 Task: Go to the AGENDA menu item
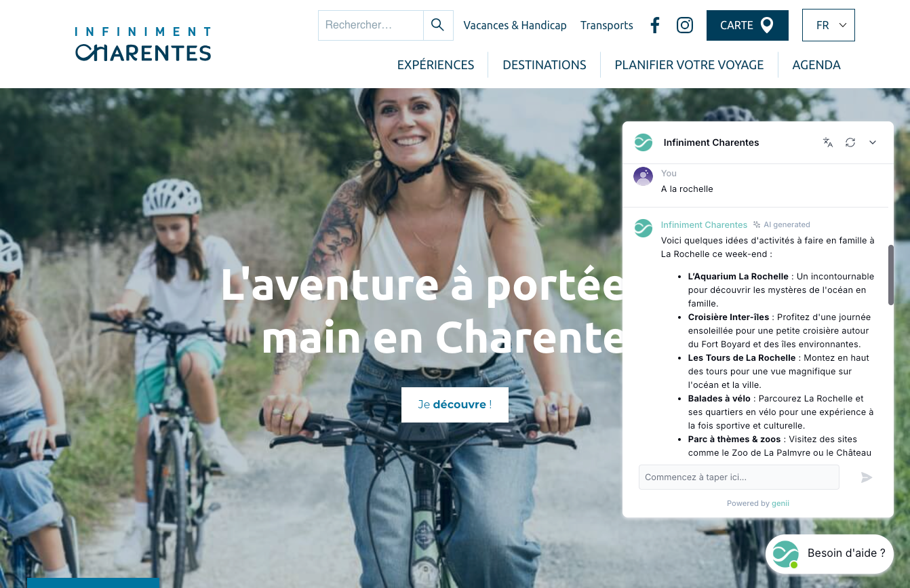coord(816,65)
